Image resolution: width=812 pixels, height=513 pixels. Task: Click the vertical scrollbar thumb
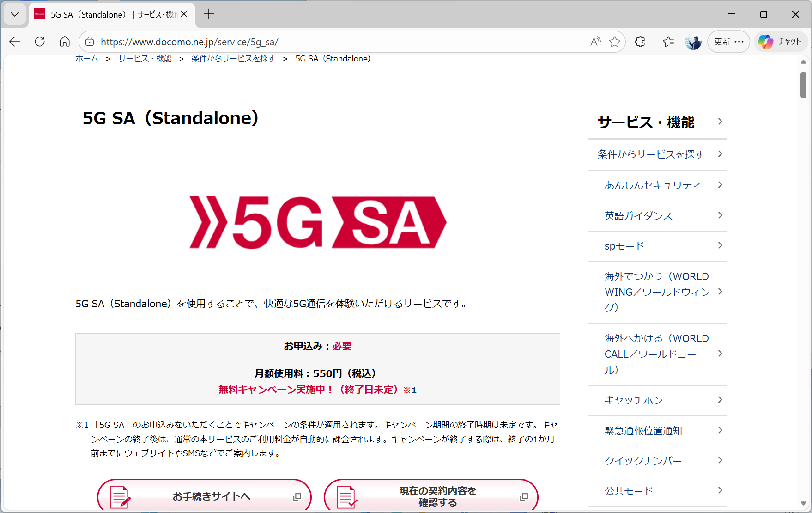(803, 85)
